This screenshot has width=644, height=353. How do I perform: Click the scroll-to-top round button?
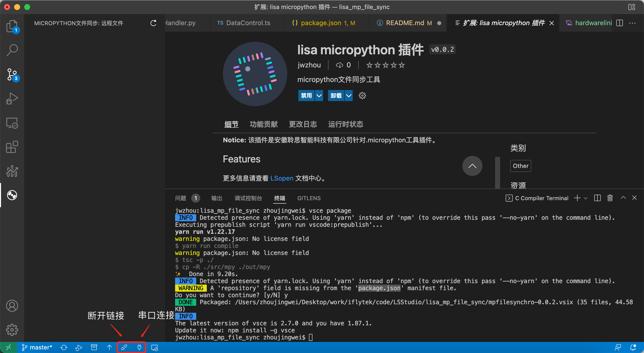(x=472, y=166)
